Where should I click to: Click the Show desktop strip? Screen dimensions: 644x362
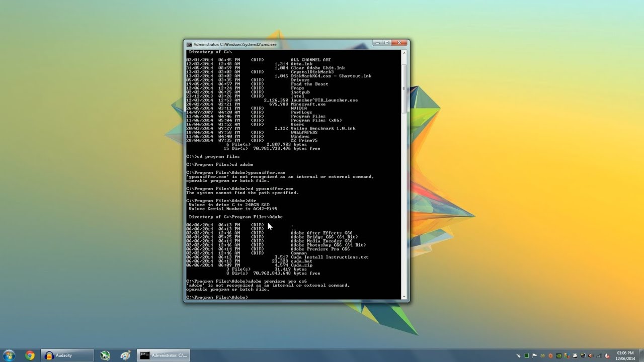pos(641,355)
